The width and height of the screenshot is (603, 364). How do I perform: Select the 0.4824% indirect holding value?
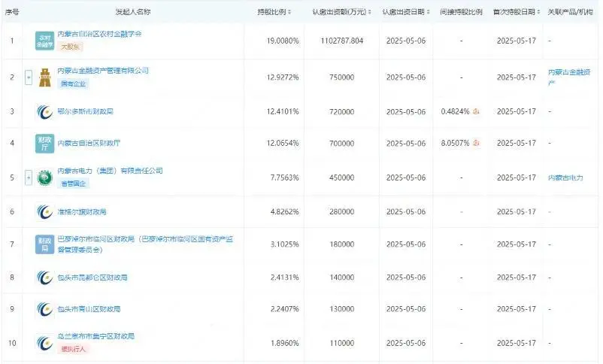(x=456, y=111)
